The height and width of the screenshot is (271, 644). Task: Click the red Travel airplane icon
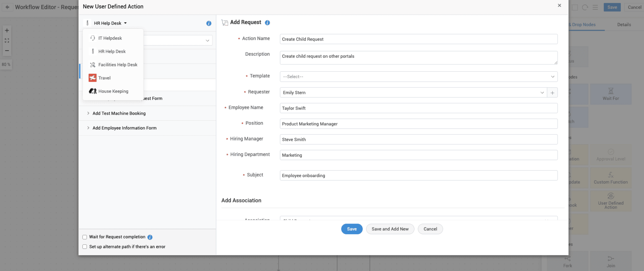[x=93, y=78]
